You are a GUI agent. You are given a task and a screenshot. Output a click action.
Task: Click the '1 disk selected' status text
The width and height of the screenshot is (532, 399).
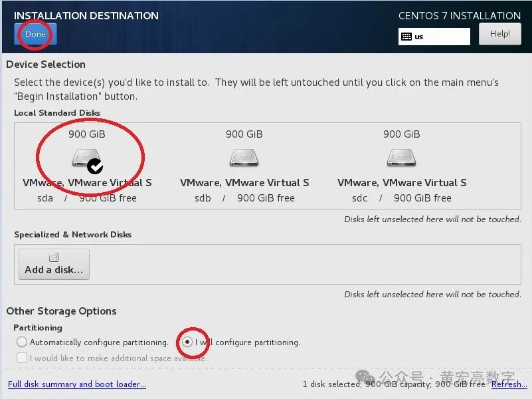pos(332,384)
